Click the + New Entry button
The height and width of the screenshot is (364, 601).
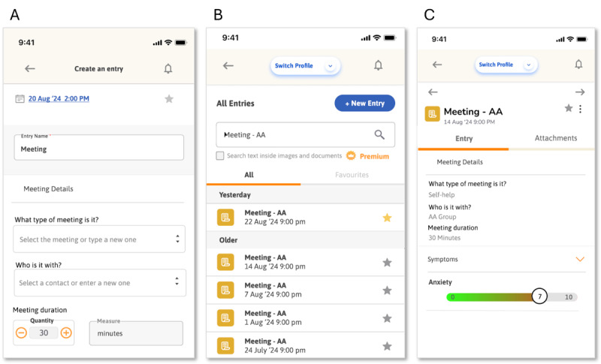coord(364,104)
